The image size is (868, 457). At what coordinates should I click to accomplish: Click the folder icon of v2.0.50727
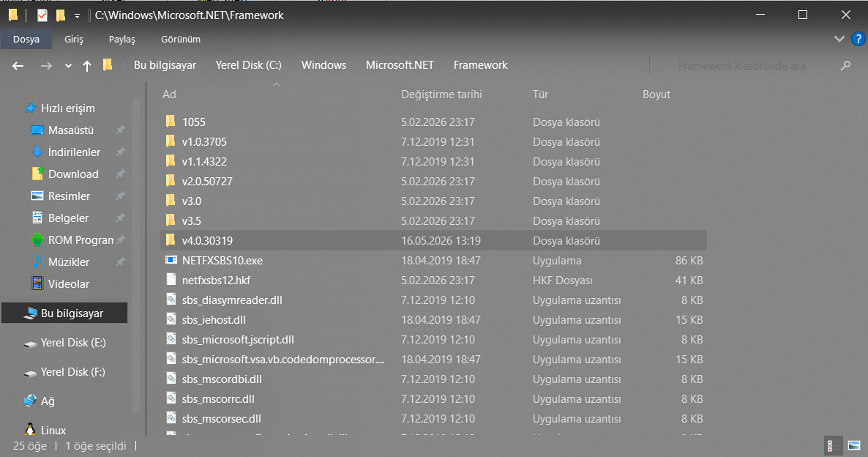tap(171, 181)
